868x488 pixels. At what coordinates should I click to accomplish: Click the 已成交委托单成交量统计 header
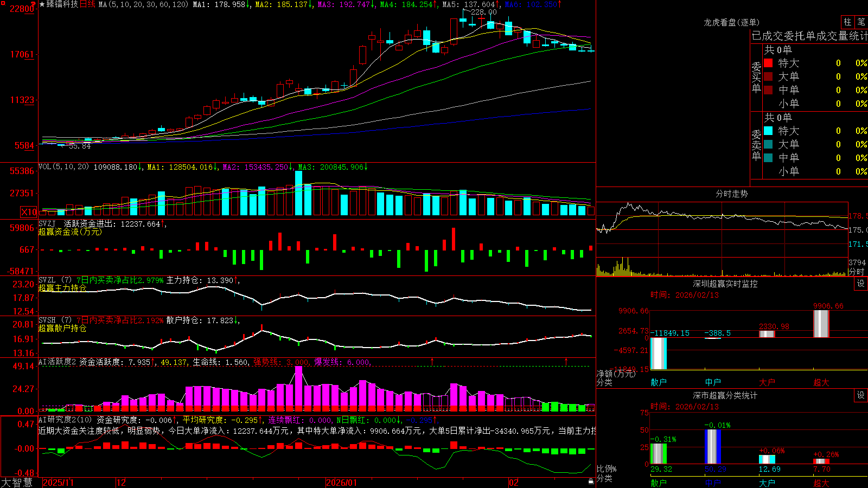(x=809, y=36)
